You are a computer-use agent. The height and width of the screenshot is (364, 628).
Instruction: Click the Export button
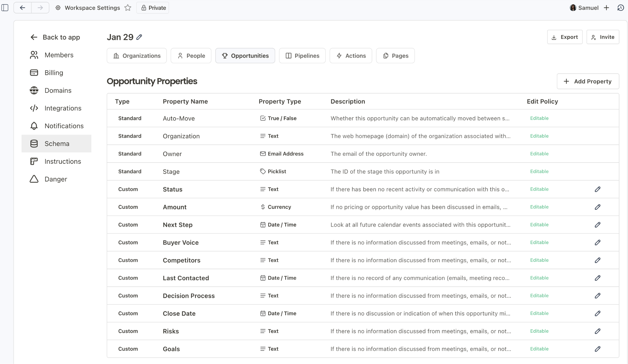point(565,37)
